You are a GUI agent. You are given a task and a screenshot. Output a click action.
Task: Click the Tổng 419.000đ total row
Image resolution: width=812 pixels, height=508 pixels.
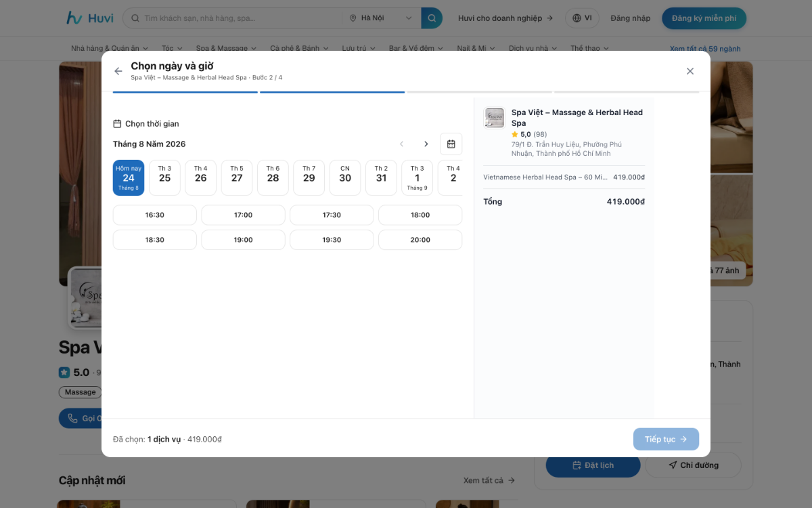564,201
